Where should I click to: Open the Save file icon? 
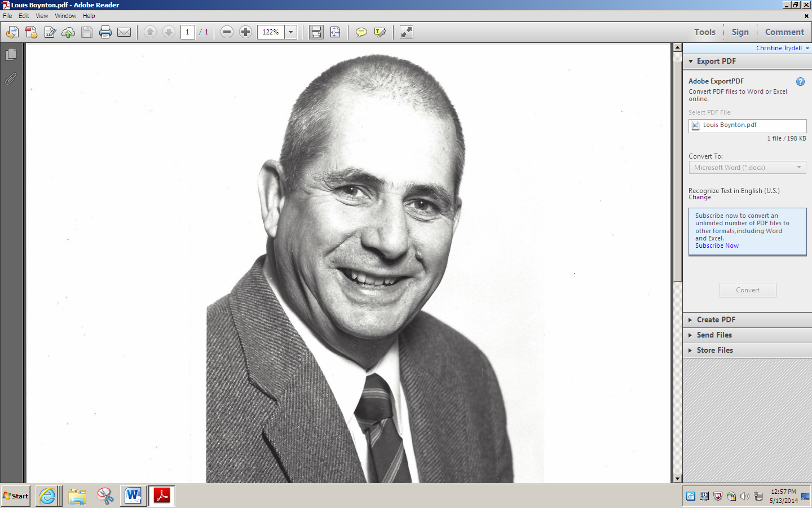pos(86,32)
